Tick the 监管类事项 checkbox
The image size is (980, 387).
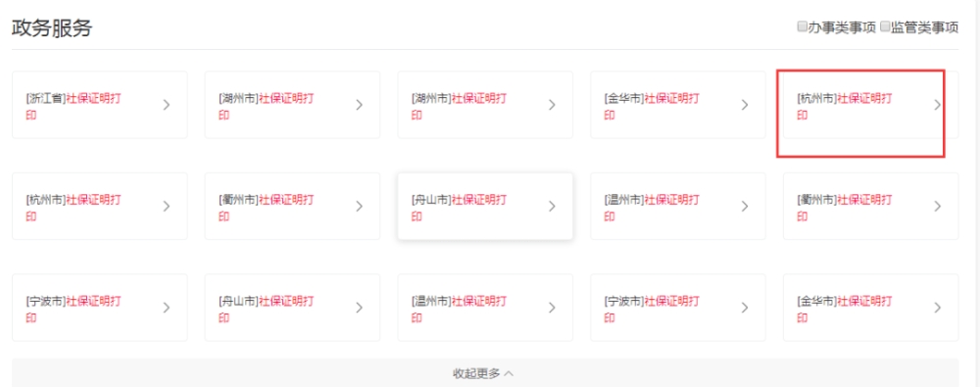(x=885, y=26)
